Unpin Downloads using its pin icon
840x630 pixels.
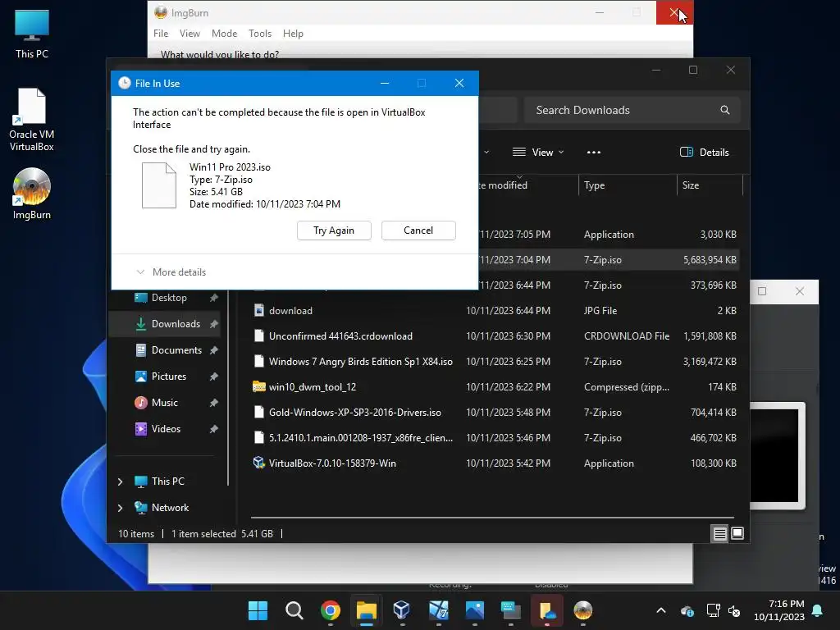coord(213,323)
